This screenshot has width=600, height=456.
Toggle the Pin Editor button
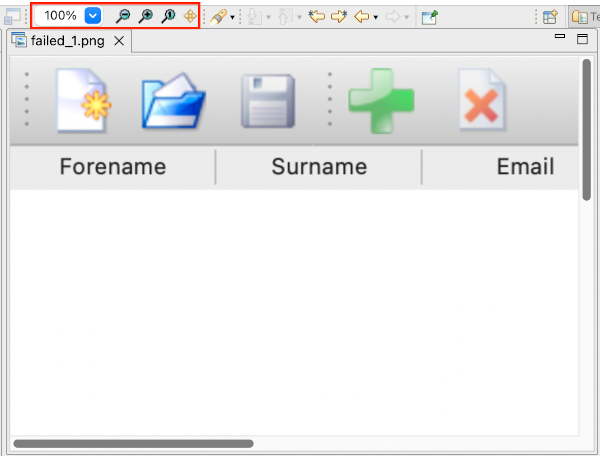[429, 16]
